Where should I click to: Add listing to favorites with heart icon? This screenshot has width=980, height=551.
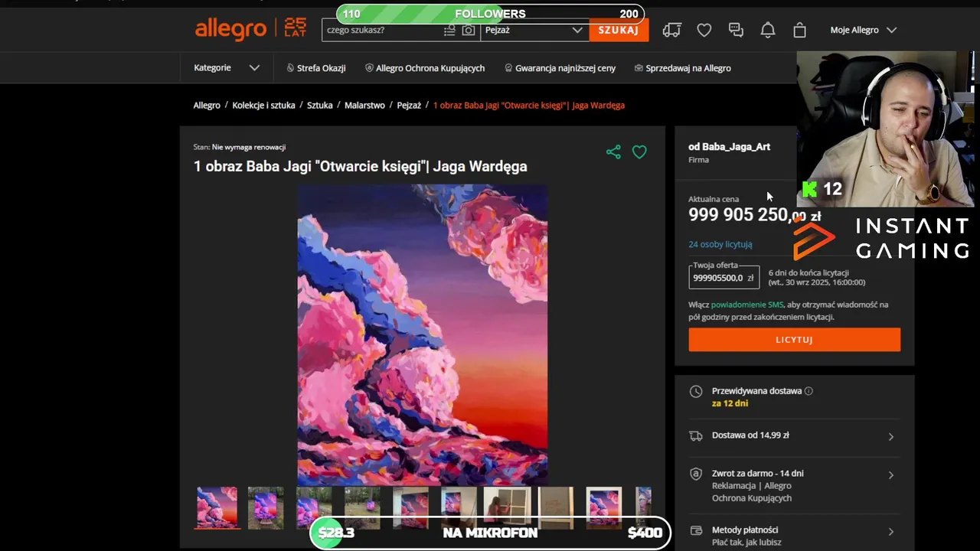639,152
